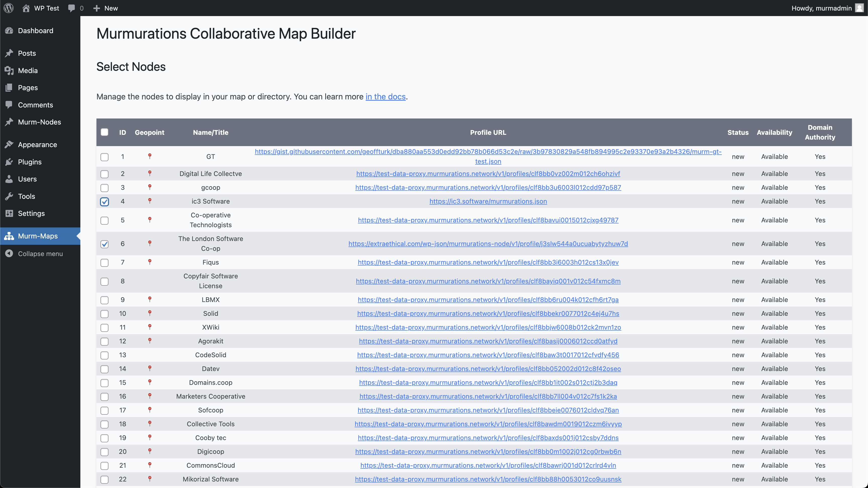The width and height of the screenshot is (868, 488).
Task: Click profile URL link for Solid node 10
Action: 488,313
